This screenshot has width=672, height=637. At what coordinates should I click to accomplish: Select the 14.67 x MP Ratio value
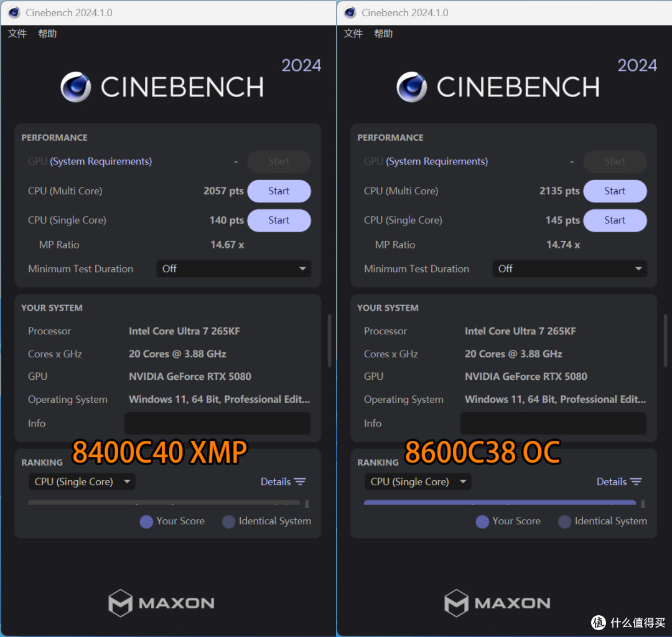(227, 245)
